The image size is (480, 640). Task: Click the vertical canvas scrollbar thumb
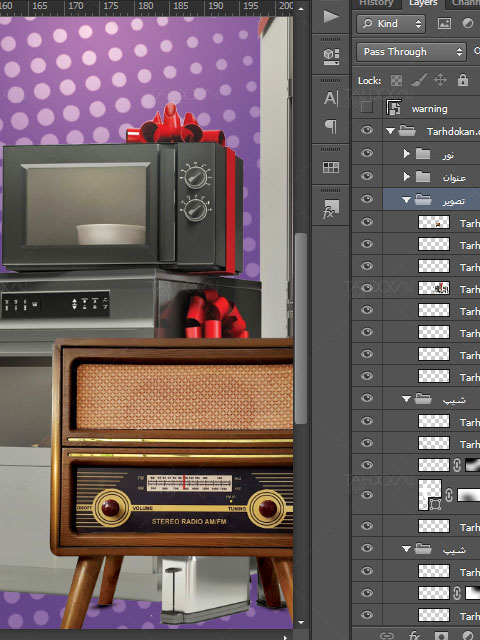[301, 328]
